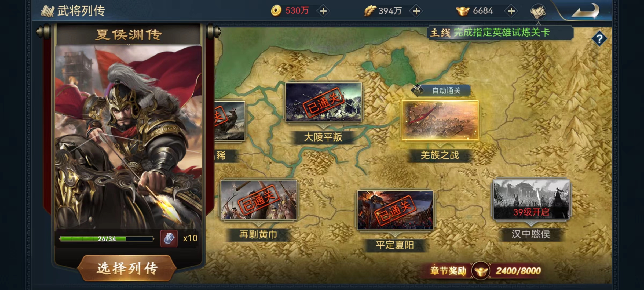
Task: Select the 大陵平叛 stage thumbnail
Action: (323, 102)
